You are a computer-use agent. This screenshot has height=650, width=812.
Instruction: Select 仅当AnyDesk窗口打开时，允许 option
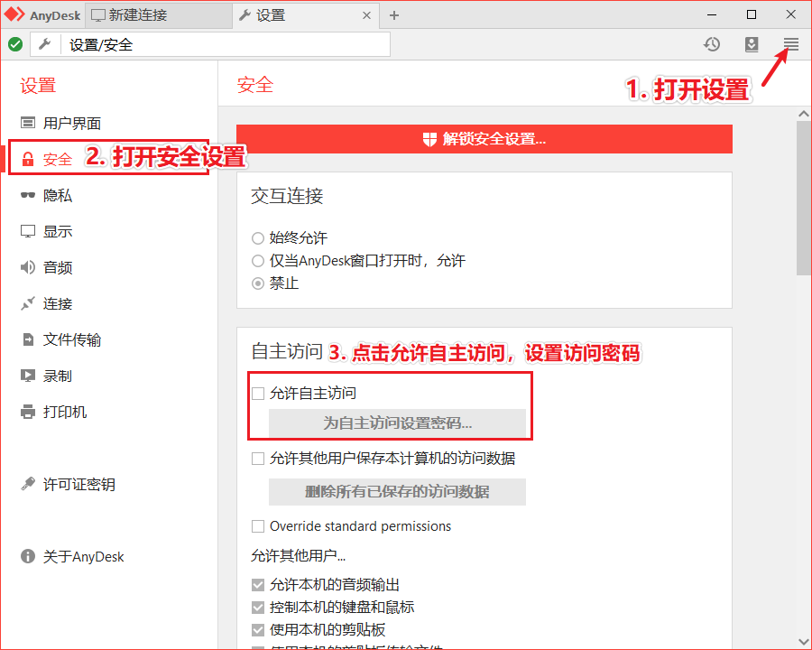pos(258,261)
